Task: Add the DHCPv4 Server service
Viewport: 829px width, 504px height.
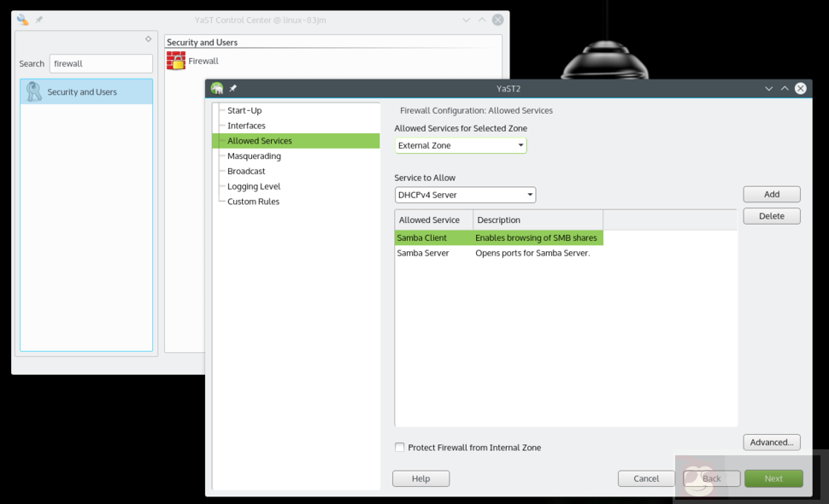Action: [771, 194]
